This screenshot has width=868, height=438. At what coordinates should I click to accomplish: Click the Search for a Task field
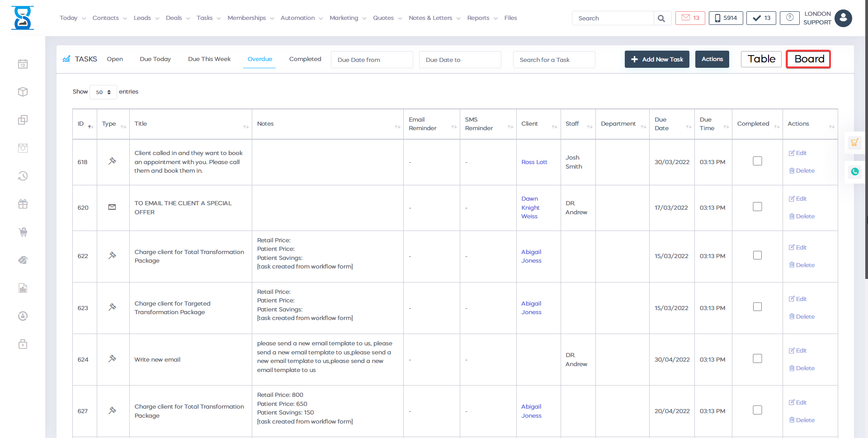tap(554, 60)
